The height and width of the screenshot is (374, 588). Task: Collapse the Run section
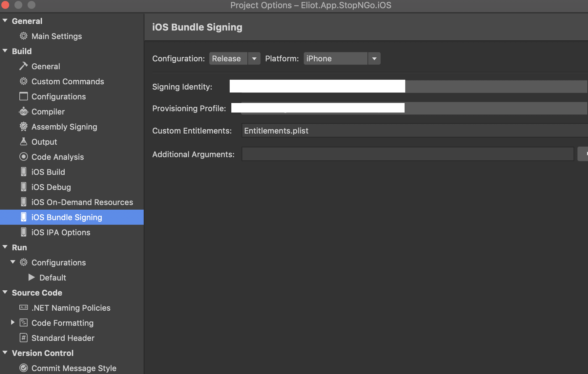tap(5, 247)
